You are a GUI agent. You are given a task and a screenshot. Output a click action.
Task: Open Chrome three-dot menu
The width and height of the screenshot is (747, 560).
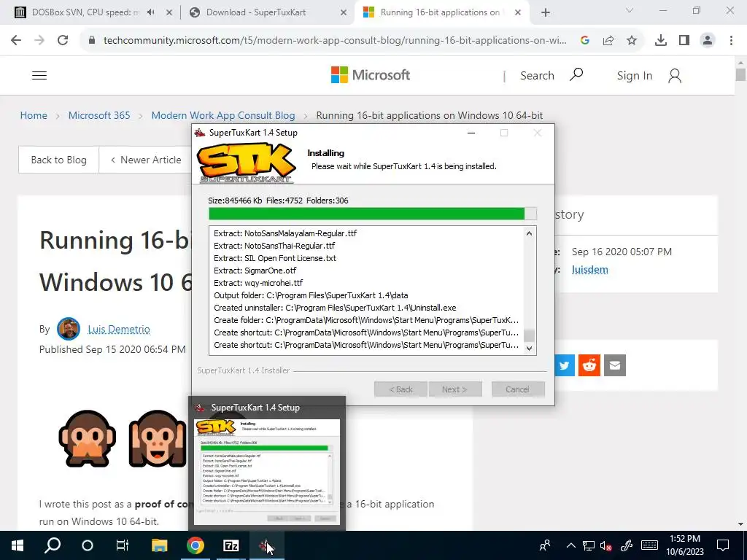tap(731, 41)
